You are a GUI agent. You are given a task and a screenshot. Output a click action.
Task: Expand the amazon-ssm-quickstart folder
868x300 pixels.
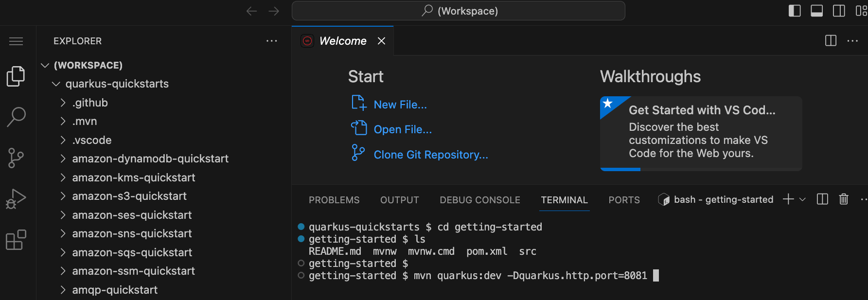pos(63,271)
